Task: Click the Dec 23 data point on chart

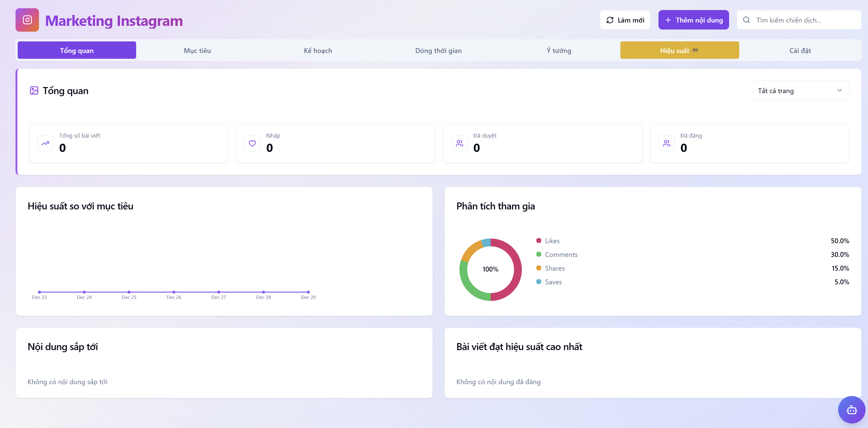Action: point(39,292)
